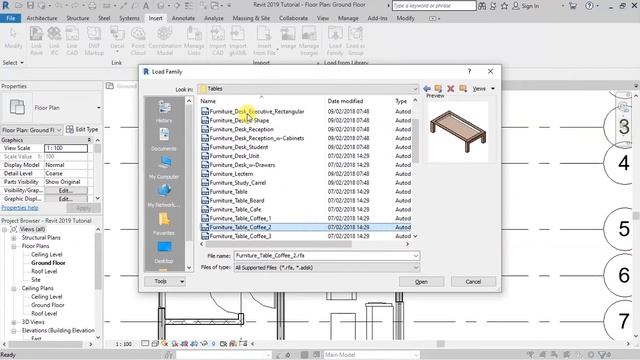Open the My Computer places shortcut
The height and width of the screenshot is (360, 640).
(x=164, y=167)
